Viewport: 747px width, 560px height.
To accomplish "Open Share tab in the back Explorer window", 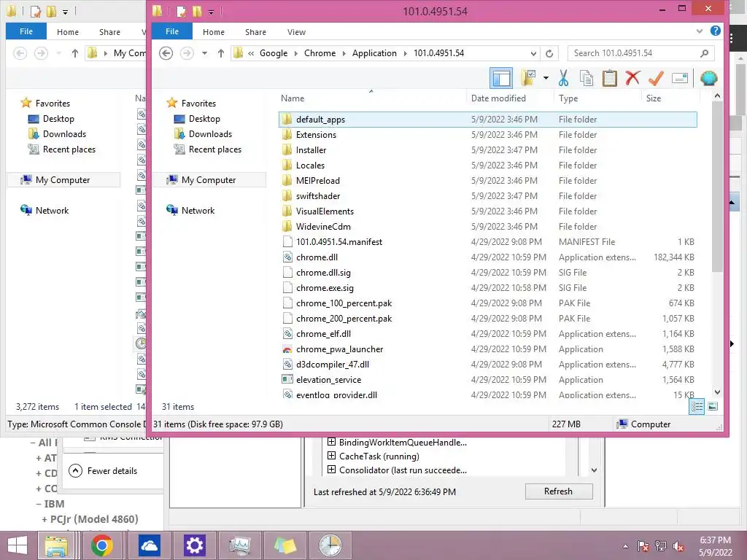I will [109, 32].
